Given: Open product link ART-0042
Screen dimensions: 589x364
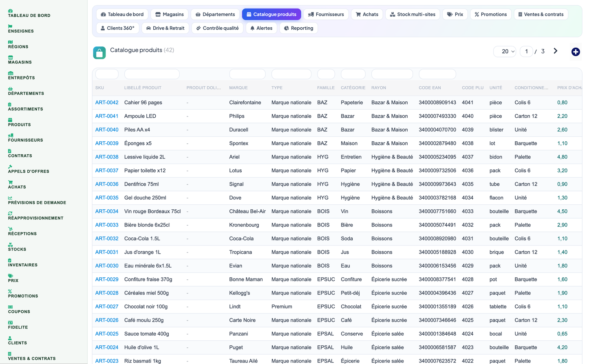Looking at the screenshot, I should 107,103.
